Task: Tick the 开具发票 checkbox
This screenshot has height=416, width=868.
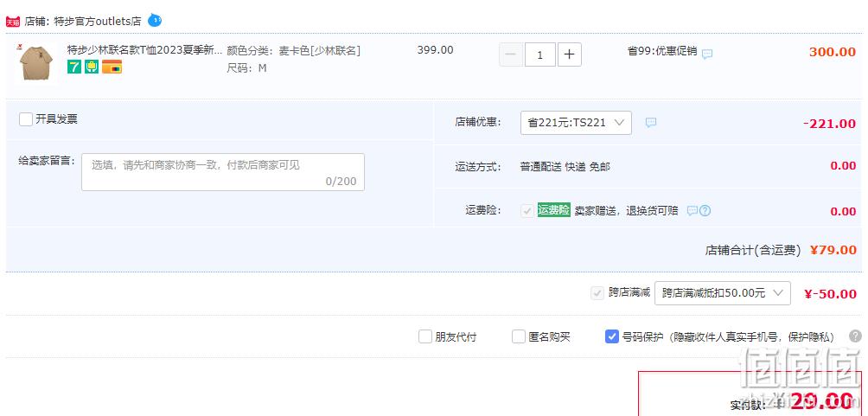Action: [x=25, y=119]
